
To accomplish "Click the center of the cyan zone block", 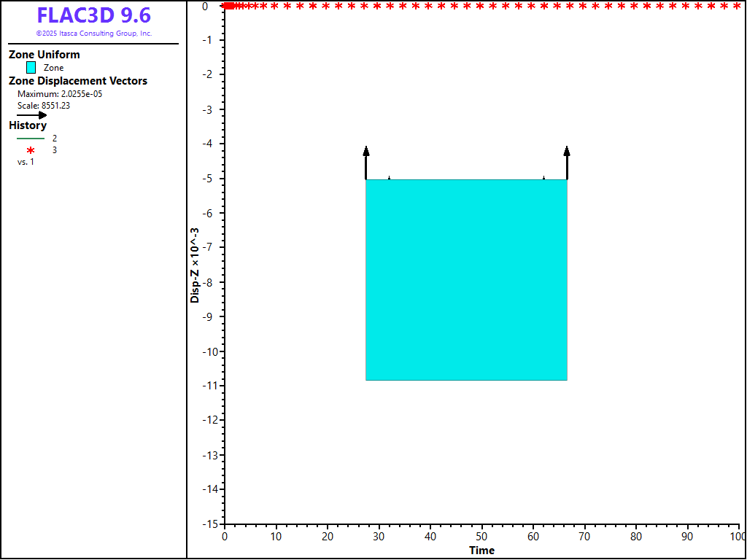I will pos(466,280).
